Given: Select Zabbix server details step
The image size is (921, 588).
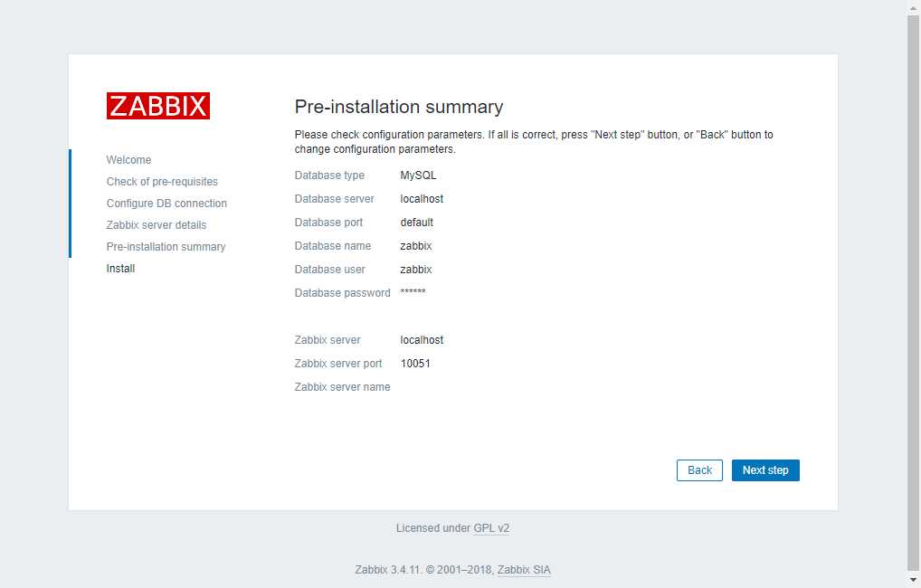Looking at the screenshot, I should click(x=157, y=225).
